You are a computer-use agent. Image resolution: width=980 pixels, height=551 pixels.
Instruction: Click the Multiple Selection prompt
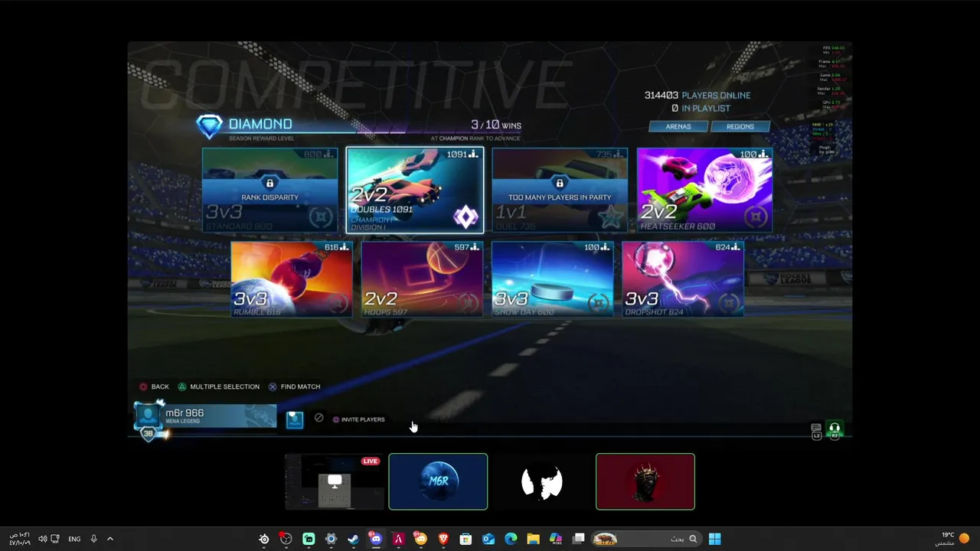(219, 386)
